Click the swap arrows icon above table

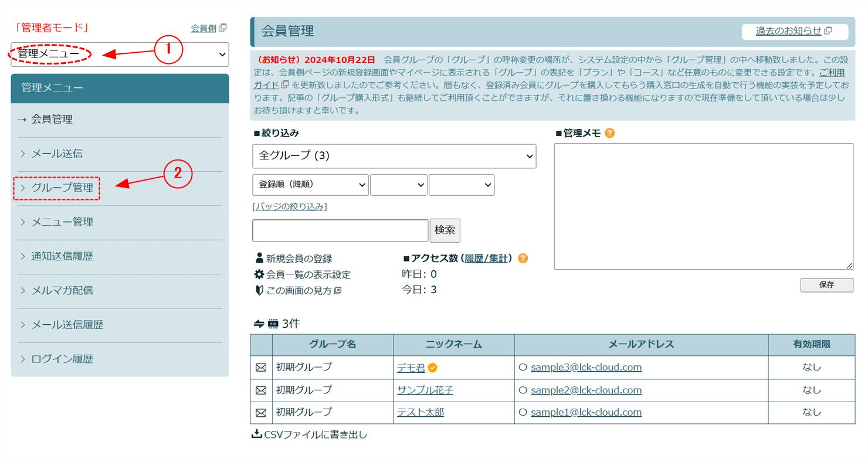pyautogui.click(x=259, y=324)
